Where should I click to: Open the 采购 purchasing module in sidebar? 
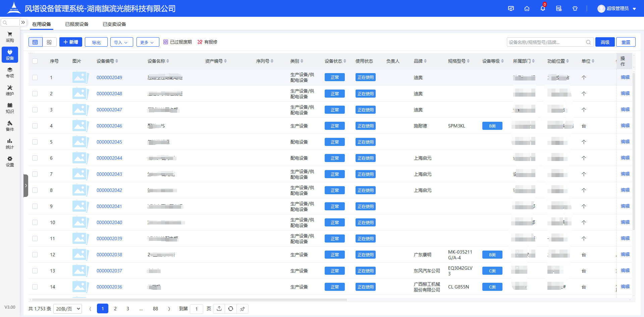[10, 37]
